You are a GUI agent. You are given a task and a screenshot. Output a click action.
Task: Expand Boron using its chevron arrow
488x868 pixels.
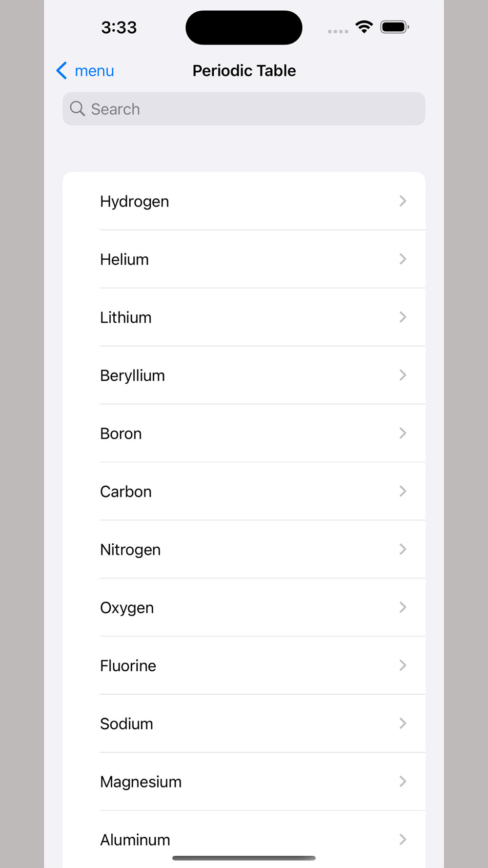(x=403, y=433)
